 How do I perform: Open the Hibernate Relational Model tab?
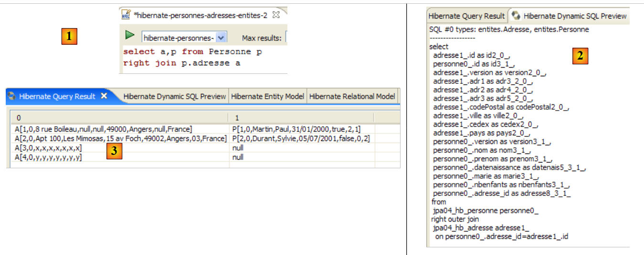(352, 96)
